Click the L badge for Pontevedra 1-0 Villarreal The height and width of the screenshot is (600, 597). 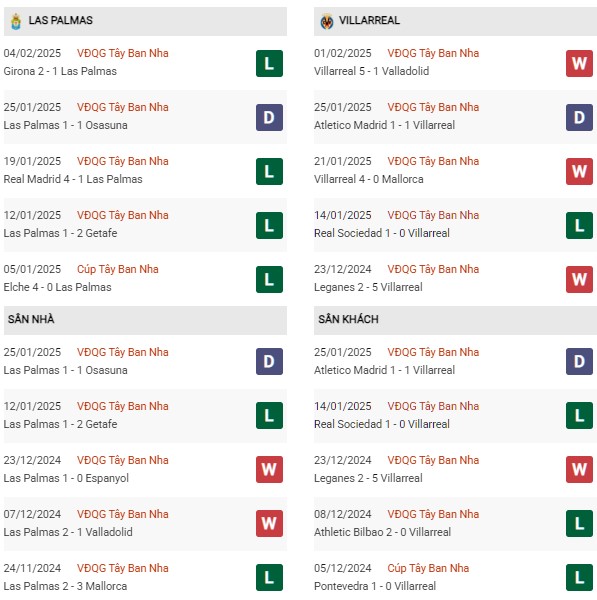579,577
